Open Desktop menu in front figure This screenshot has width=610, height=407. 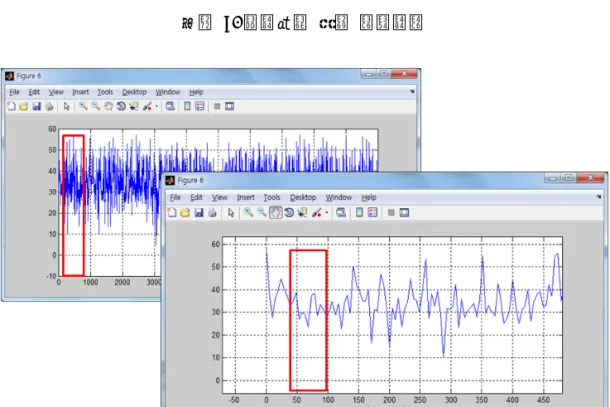(x=303, y=197)
